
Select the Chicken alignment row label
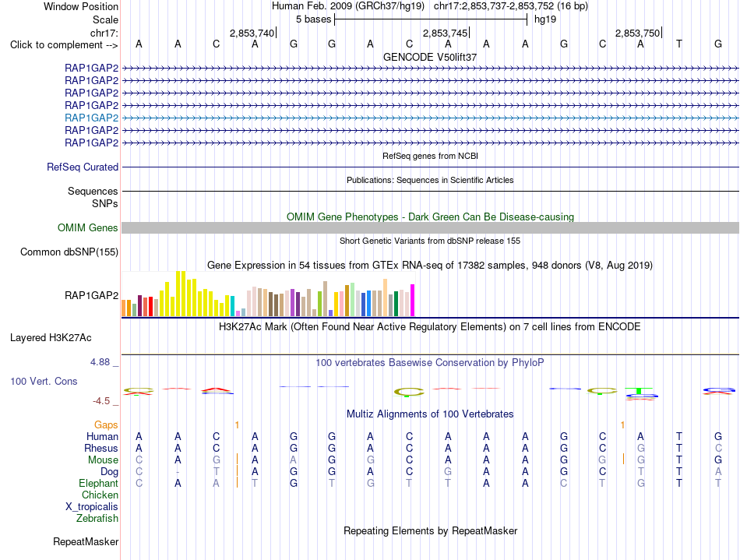pos(100,495)
